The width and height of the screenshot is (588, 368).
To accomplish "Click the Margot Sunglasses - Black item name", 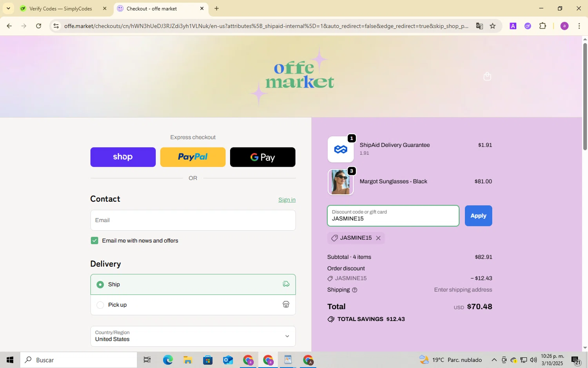I will (393, 182).
